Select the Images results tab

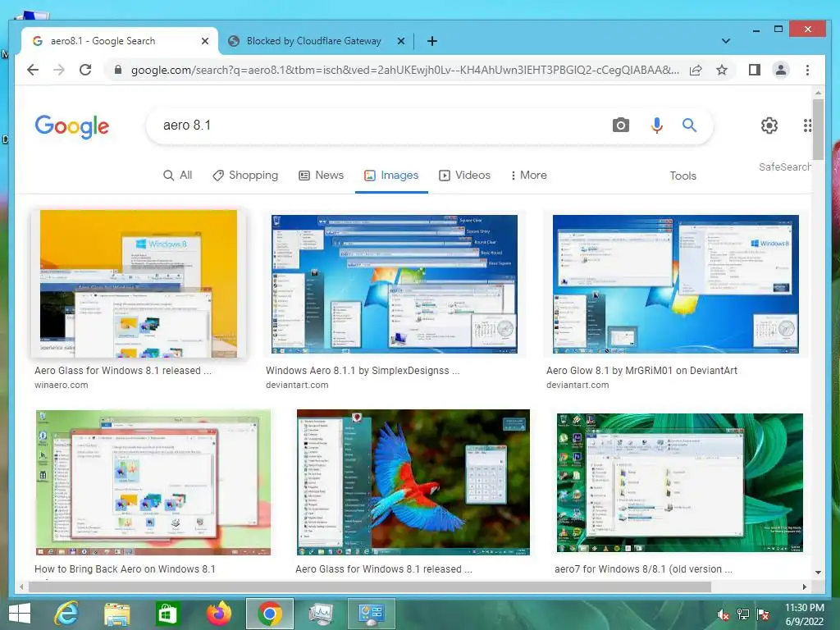coord(391,176)
